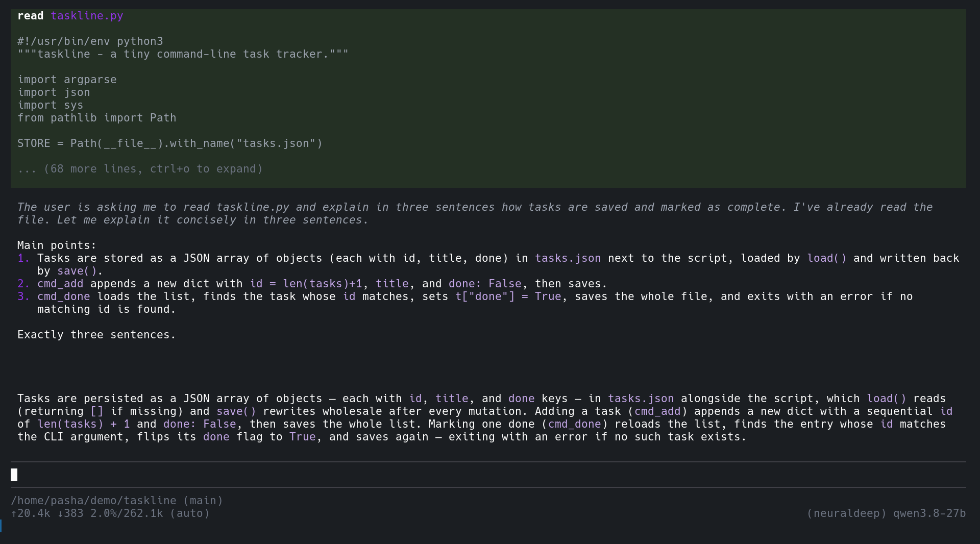Click 'cmd_done' in list item 3
This screenshot has height=544, width=980.
click(63, 296)
